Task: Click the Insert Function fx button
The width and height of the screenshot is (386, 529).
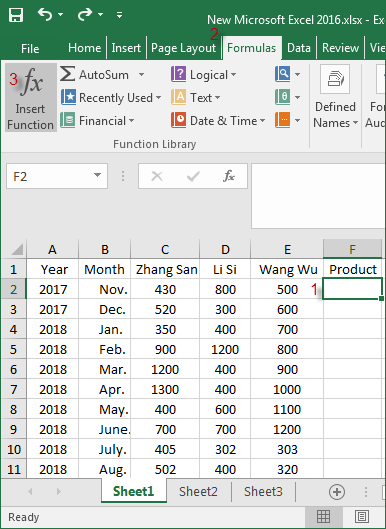Action: tap(31, 98)
